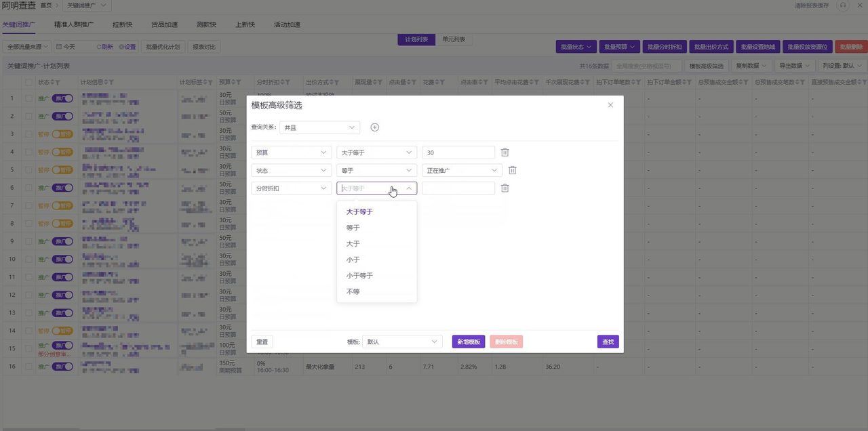
Task: Toggle the 推广 switch in row 9
Action: point(62,241)
